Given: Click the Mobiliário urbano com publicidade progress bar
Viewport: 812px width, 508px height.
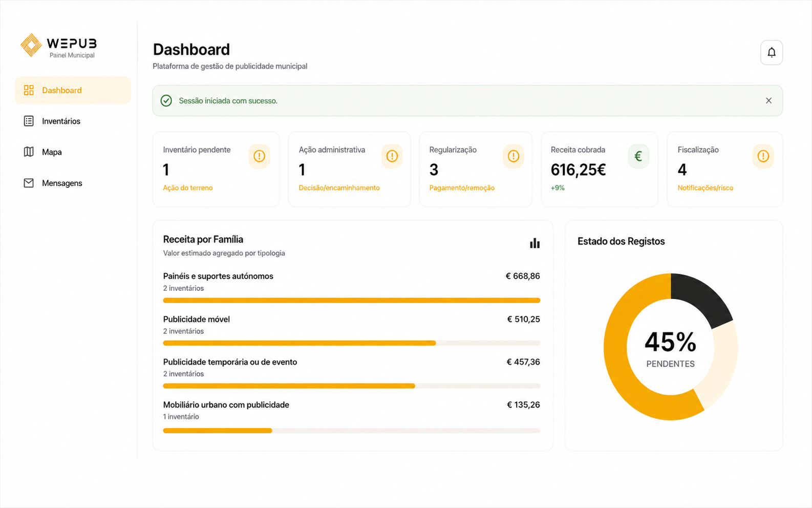Looking at the screenshot, I should point(352,431).
